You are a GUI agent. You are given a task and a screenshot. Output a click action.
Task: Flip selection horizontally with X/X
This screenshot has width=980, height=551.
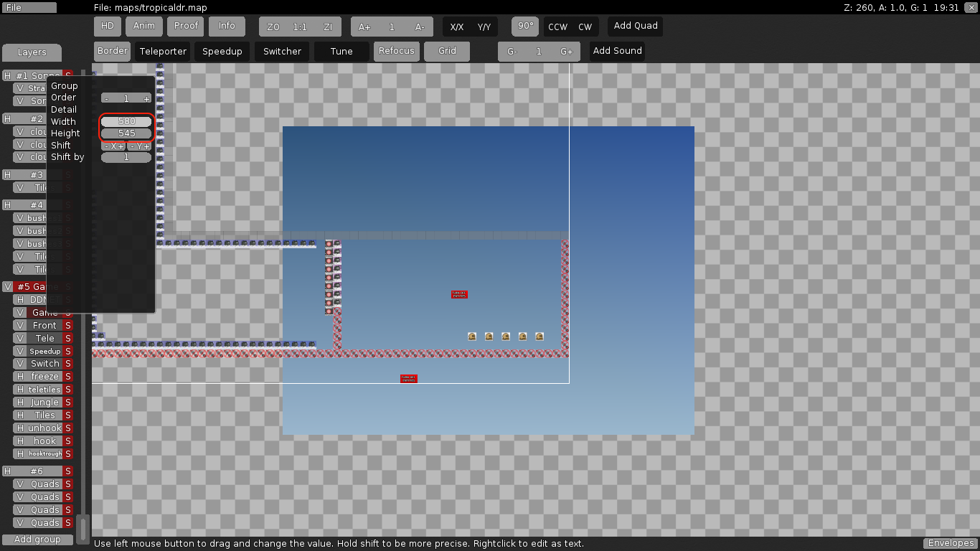click(x=456, y=27)
